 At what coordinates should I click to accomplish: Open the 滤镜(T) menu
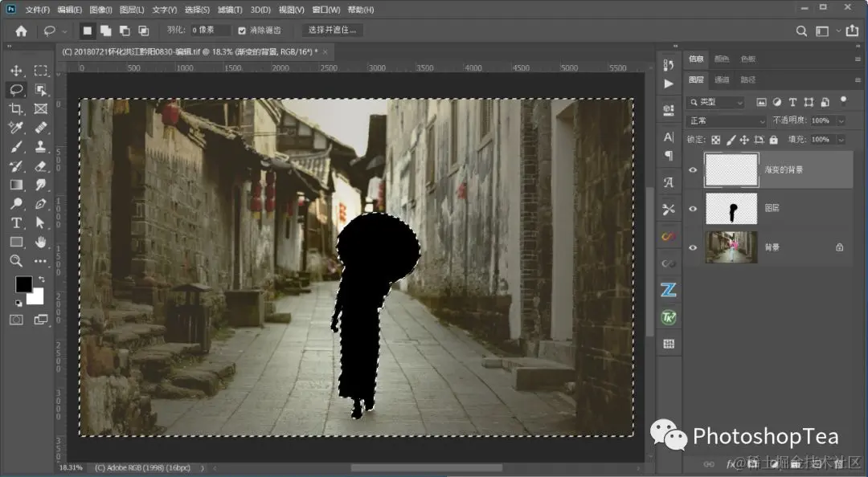[230, 10]
